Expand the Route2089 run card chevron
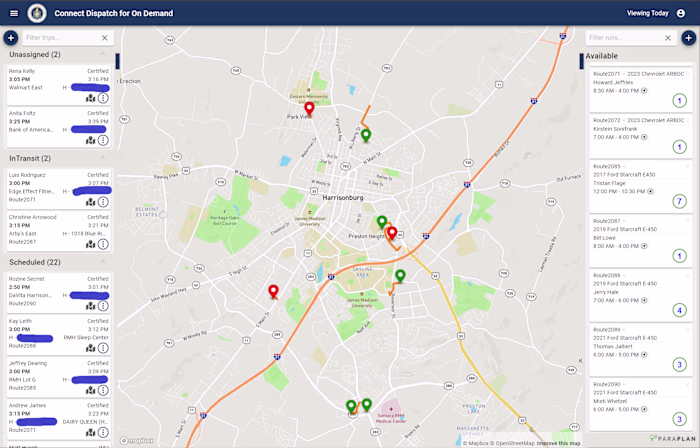 (x=688, y=330)
